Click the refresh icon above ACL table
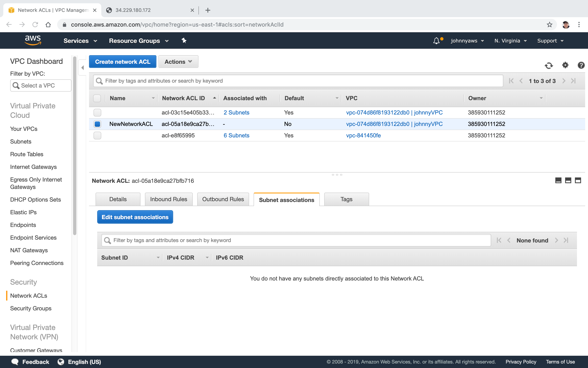 (x=549, y=65)
